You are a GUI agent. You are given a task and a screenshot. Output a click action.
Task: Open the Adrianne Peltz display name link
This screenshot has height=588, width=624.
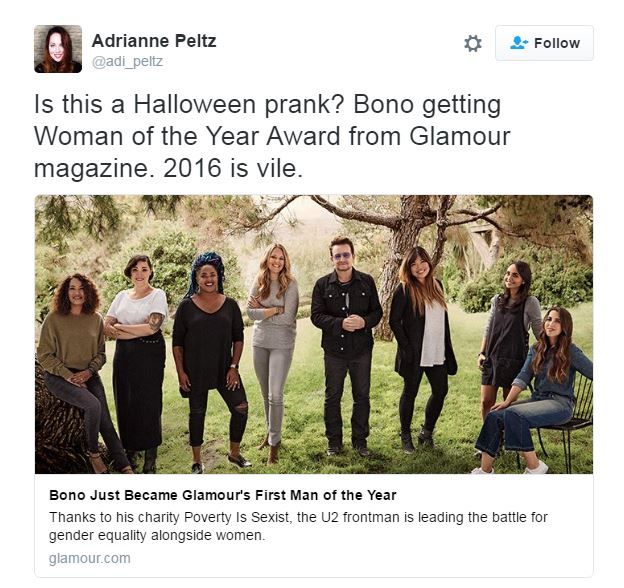pyautogui.click(x=154, y=41)
